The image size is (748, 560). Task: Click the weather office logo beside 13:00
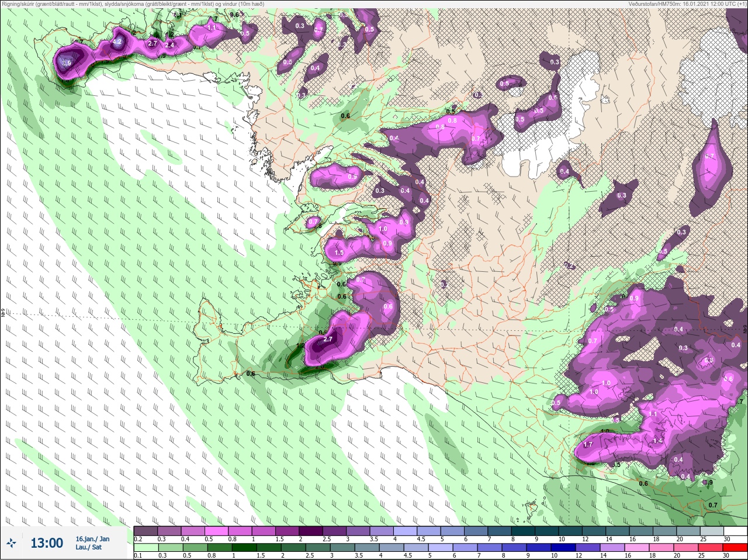point(11,544)
